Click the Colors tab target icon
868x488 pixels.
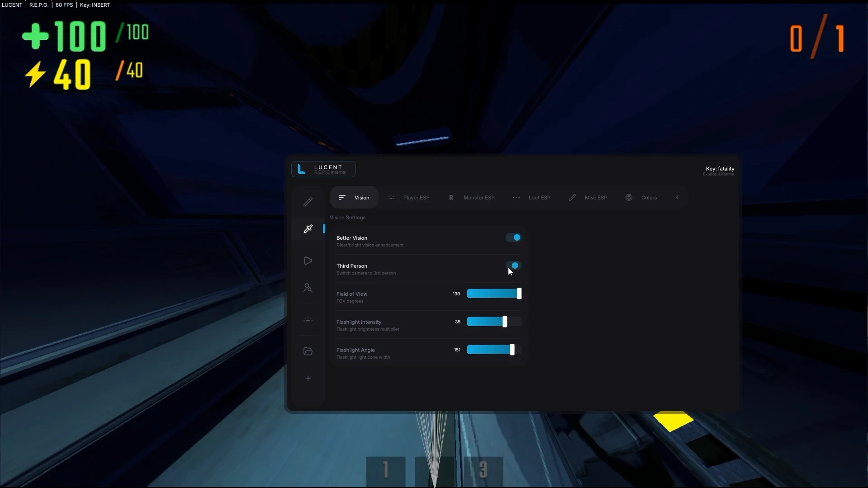[629, 198]
